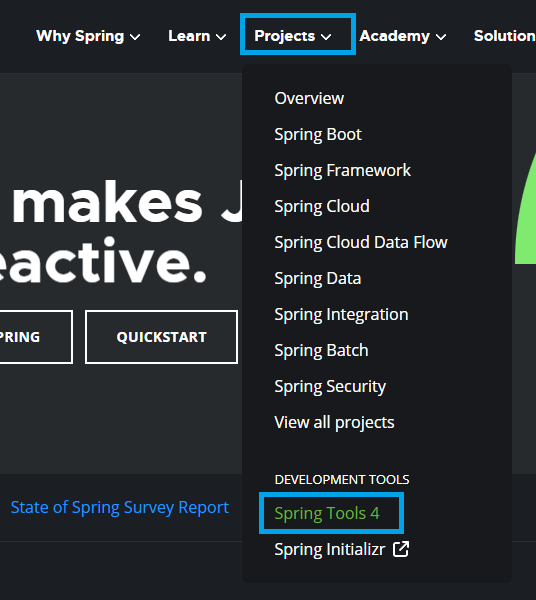The width and height of the screenshot is (536, 600).
Task: Select Overview from the Projects menu
Action: point(309,98)
